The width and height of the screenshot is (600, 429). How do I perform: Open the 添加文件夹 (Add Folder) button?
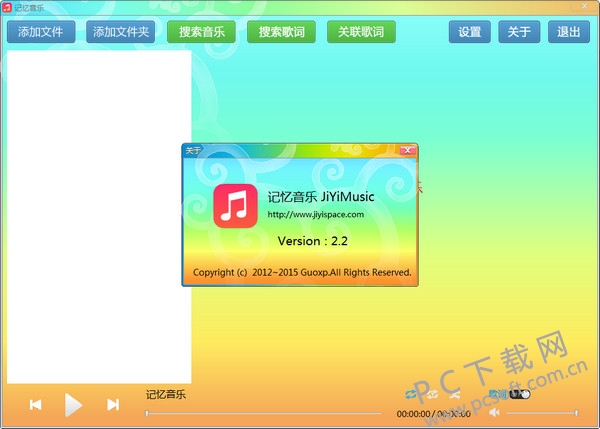(x=121, y=32)
